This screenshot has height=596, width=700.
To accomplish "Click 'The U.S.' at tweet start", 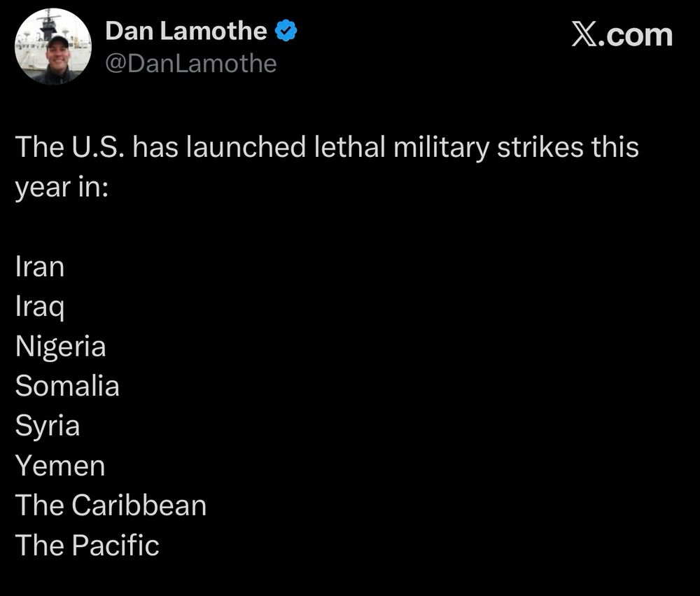I will pyautogui.click(x=69, y=147).
